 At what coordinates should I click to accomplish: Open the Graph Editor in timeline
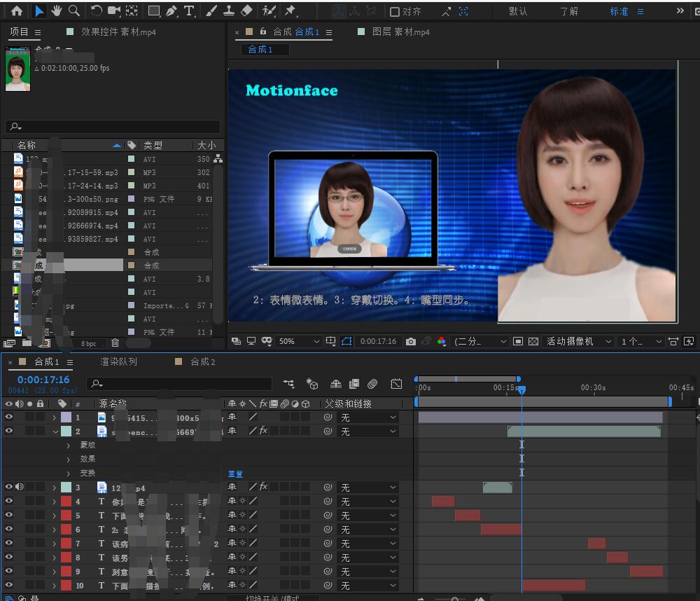pos(396,384)
